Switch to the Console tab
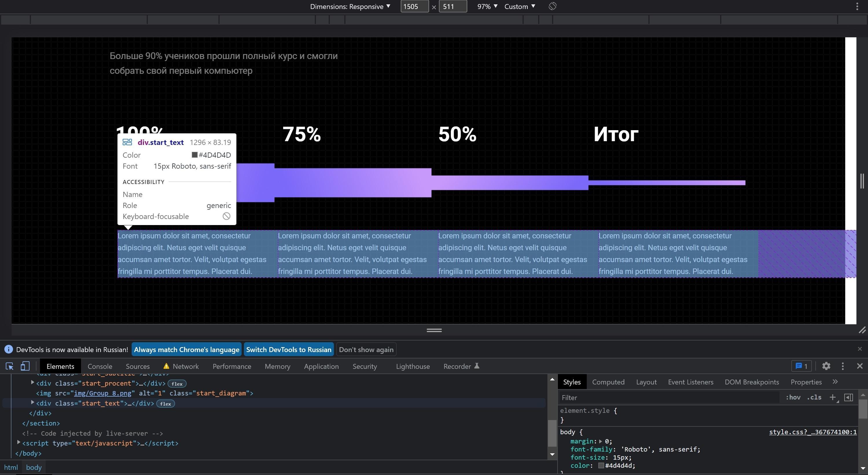The image size is (868, 475). 100,367
